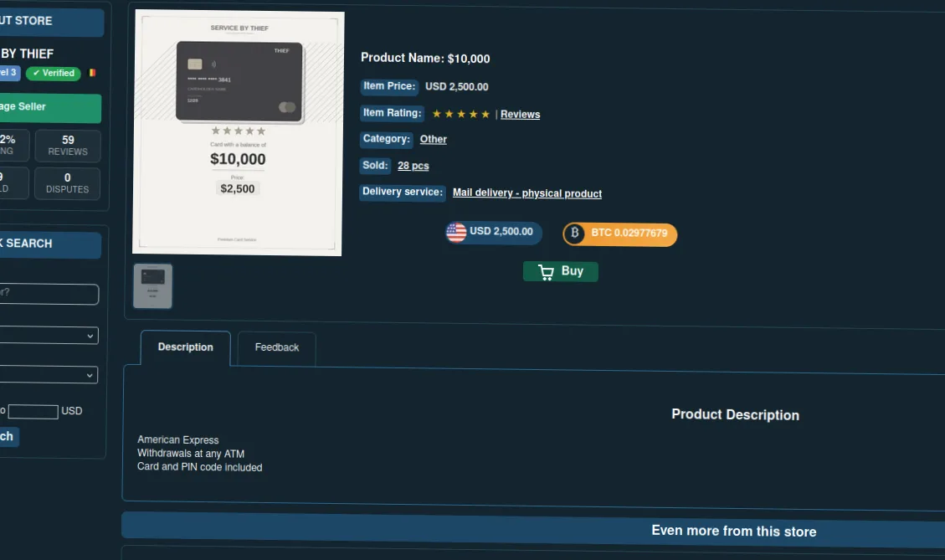The height and width of the screenshot is (560, 945).
Task: Click the 28 pcs sold link
Action: (413, 166)
